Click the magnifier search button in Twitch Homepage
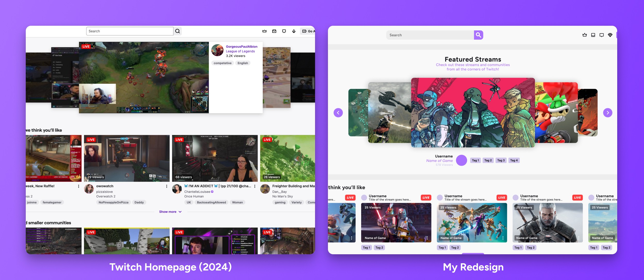 click(177, 31)
